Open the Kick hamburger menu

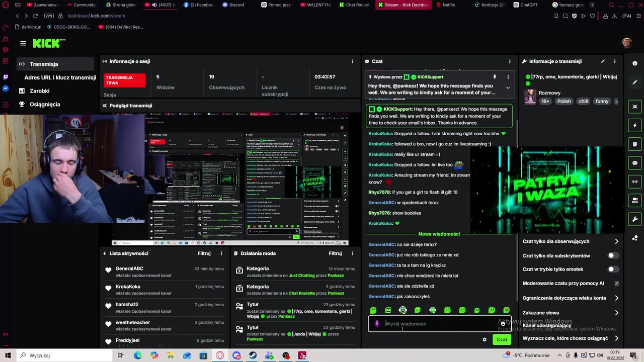pyautogui.click(x=23, y=43)
